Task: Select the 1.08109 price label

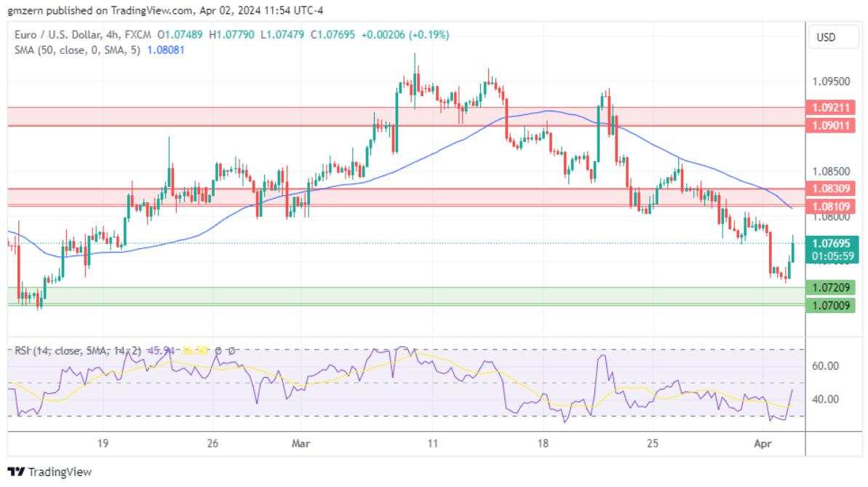Action: pyautogui.click(x=831, y=207)
